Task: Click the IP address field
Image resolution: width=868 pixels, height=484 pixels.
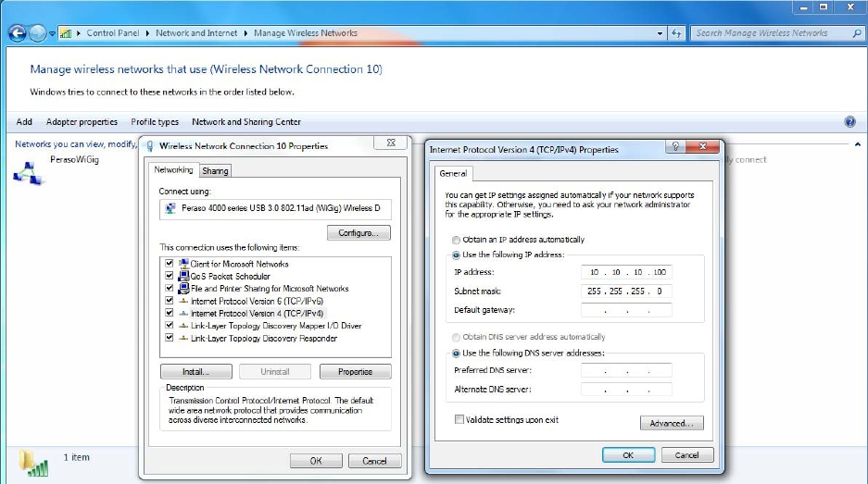Action: click(626, 272)
